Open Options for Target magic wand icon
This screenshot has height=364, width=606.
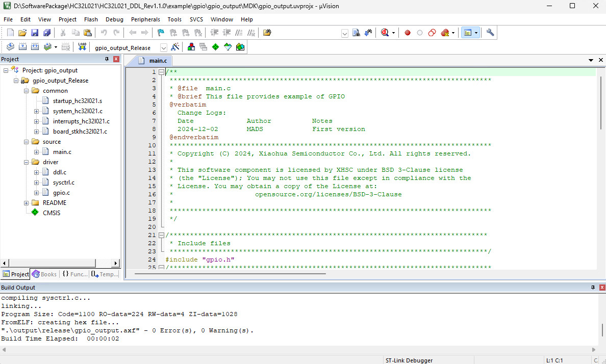175,47
